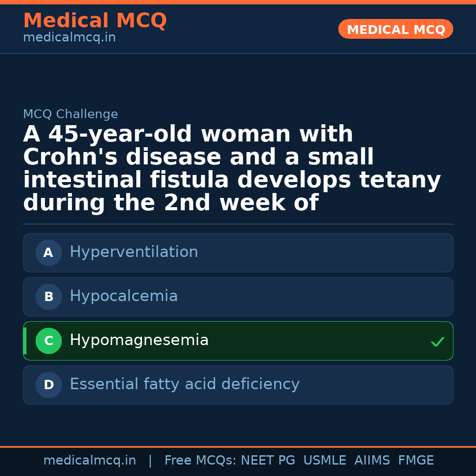Click the green C circle badge
Screen dimensions: 476x476
48,341
